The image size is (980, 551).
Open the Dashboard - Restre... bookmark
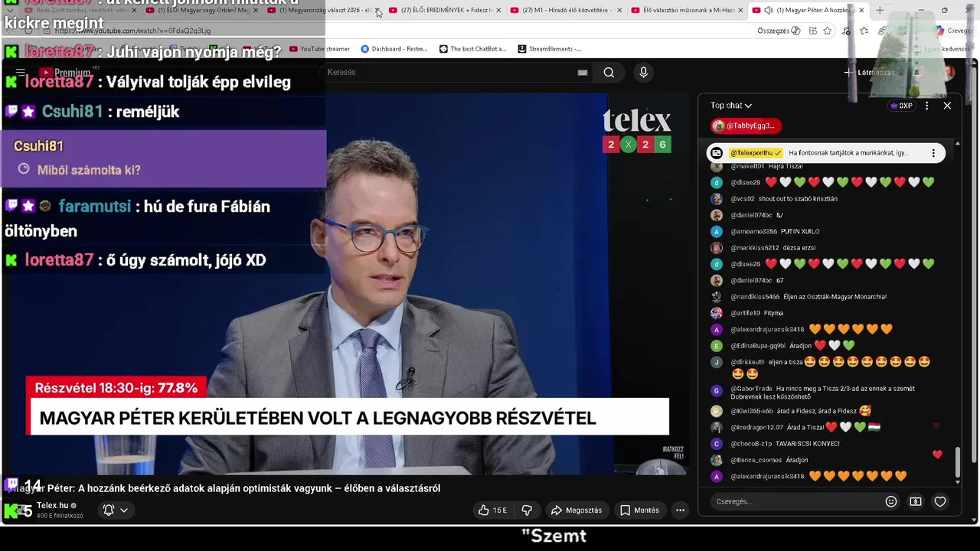394,49
